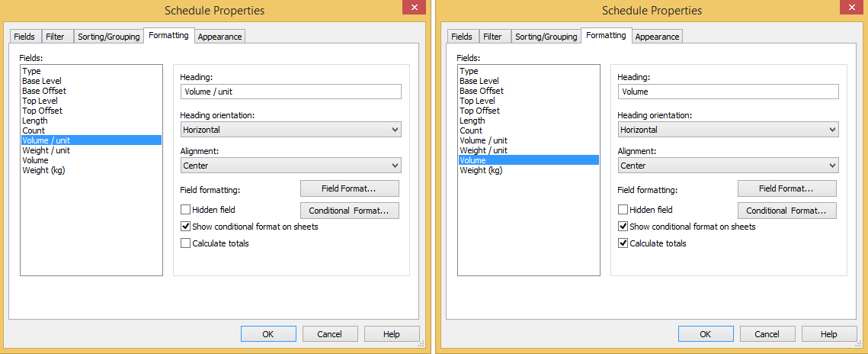Select Formatting tab in right dialog
Screen dimensions: 868x354
606,35
